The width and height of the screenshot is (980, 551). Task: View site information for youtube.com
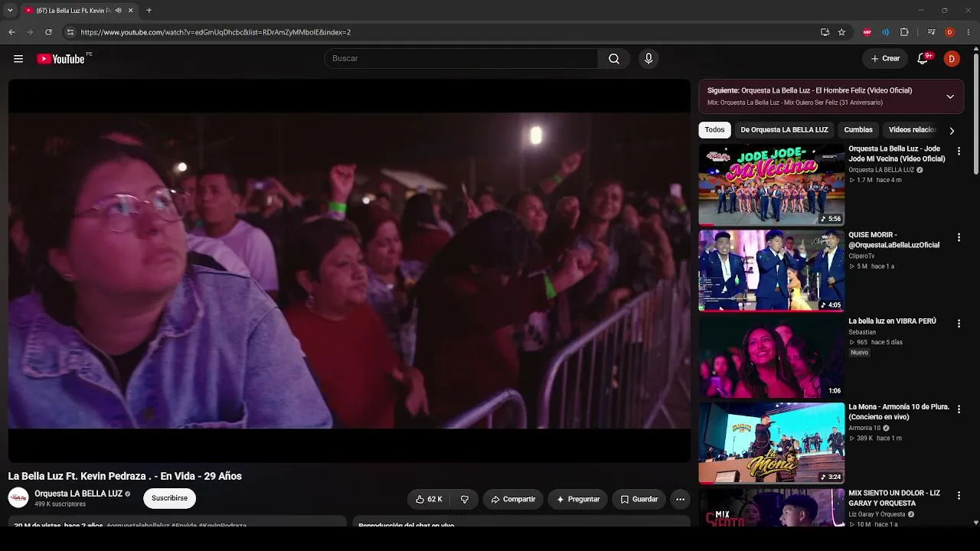coord(70,32)
